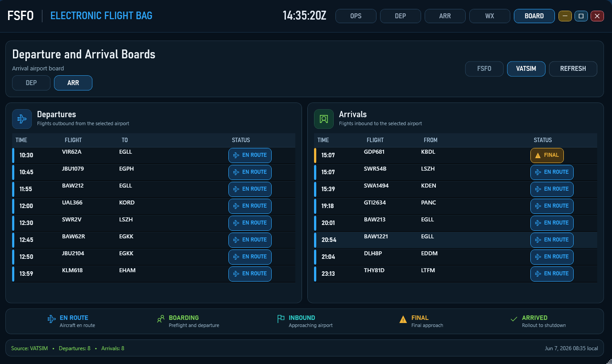
Task: Click the Departures plane panel icon
Action: [x=22, y=119]
